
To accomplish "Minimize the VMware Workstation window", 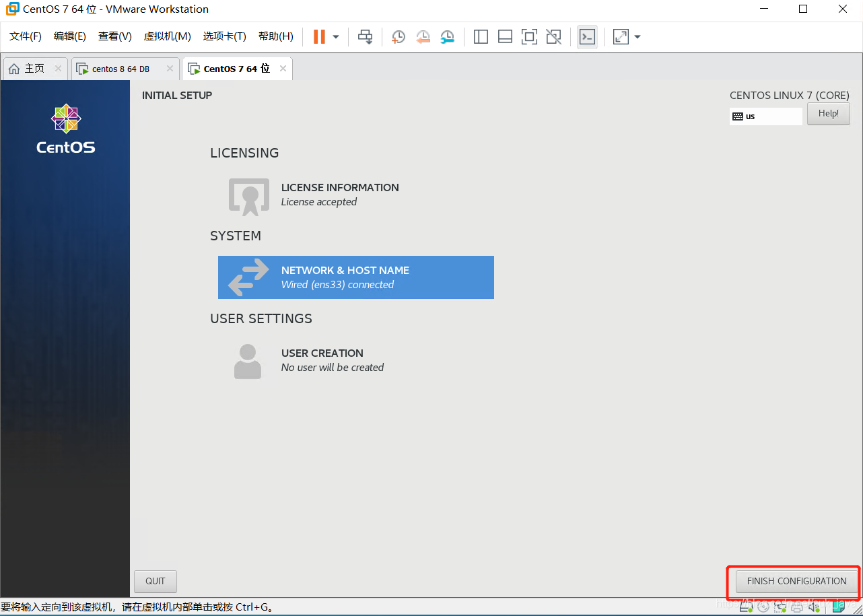I will point(763,9).
